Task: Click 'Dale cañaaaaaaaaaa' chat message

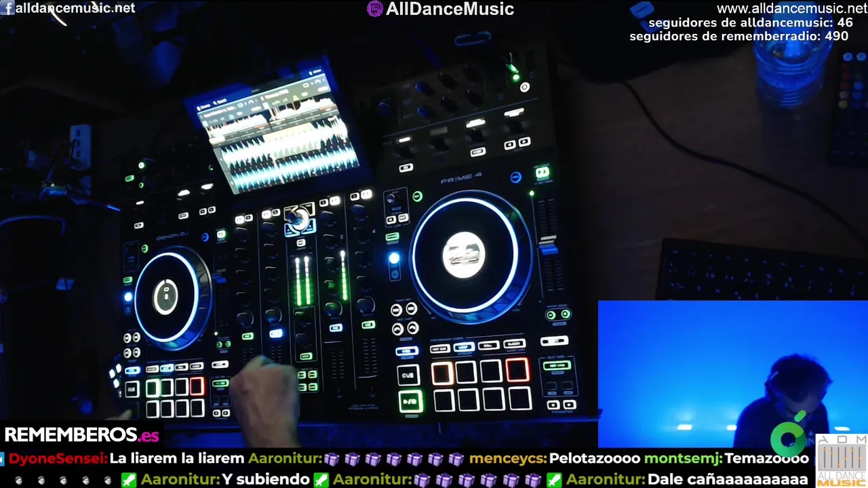Action: click(728, 479)
